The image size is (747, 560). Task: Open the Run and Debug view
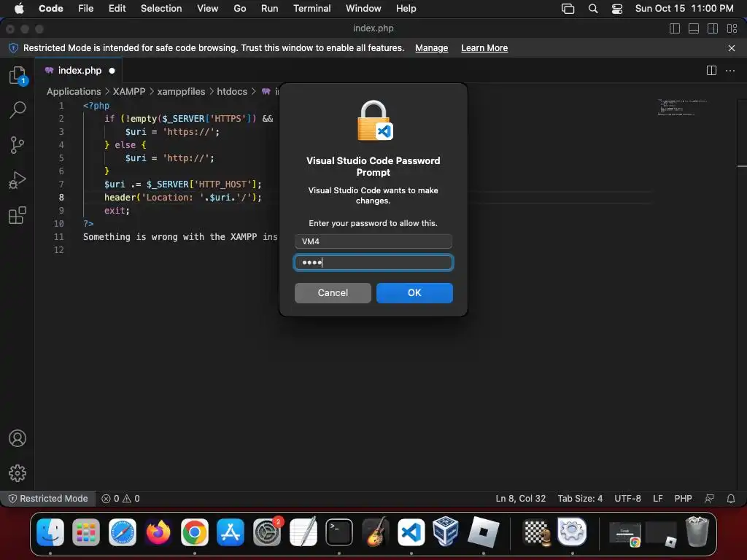pos(18,180)
